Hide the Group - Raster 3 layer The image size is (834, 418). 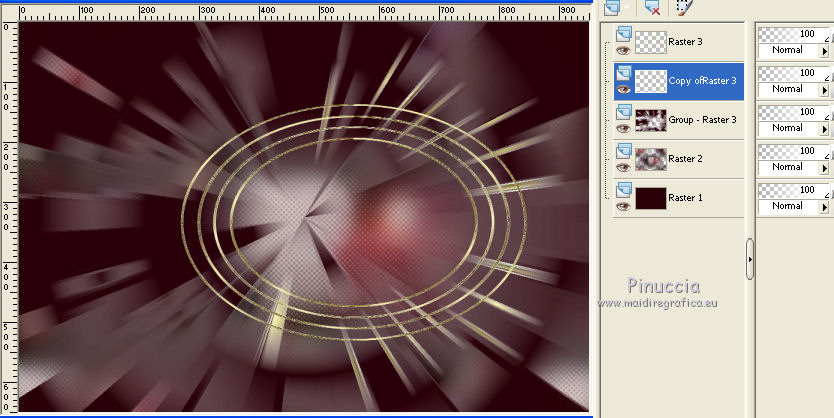[623, 128]
